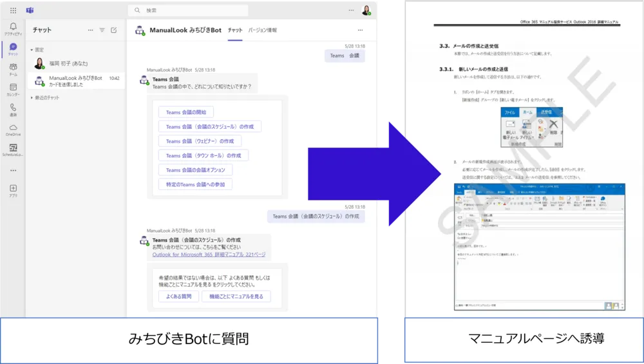The image size is (644, 364).
Task: Click ManualLook bot avatar in chat header
Action: point(140,30)
